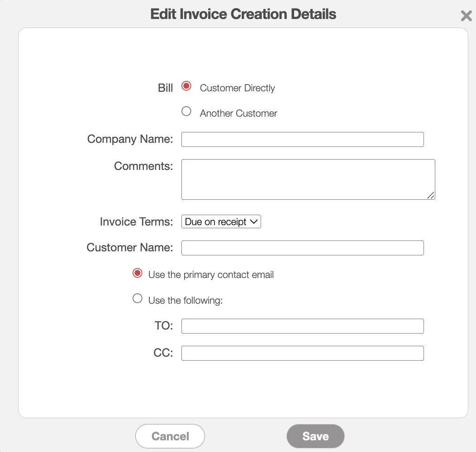Click the Comments label text
The height and width of the screenshot is (452, 476).
coord(143,166)
